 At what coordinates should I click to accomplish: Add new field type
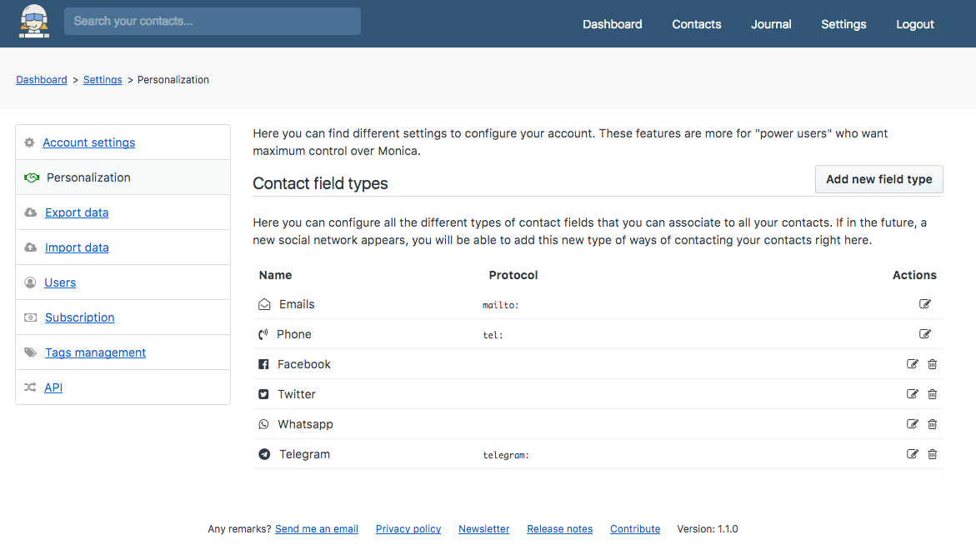click(x=878, y=179)
